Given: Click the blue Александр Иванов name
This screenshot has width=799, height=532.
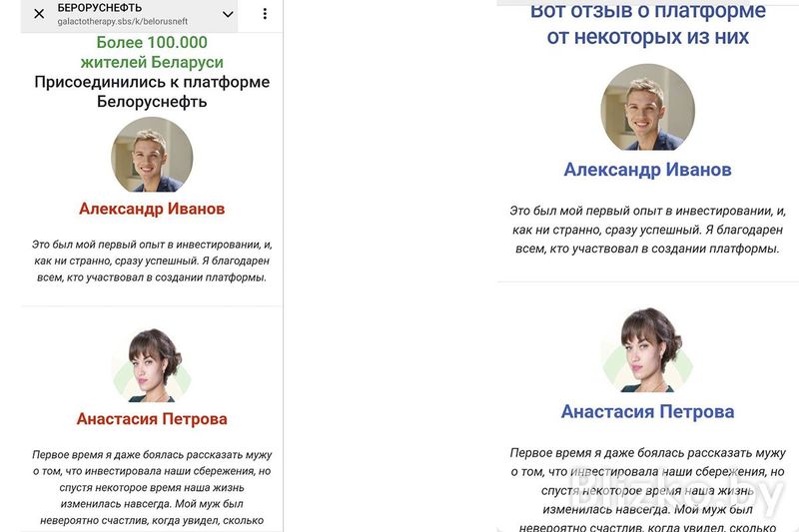Looking at the screenshot, I should click(x=647, y=170).
